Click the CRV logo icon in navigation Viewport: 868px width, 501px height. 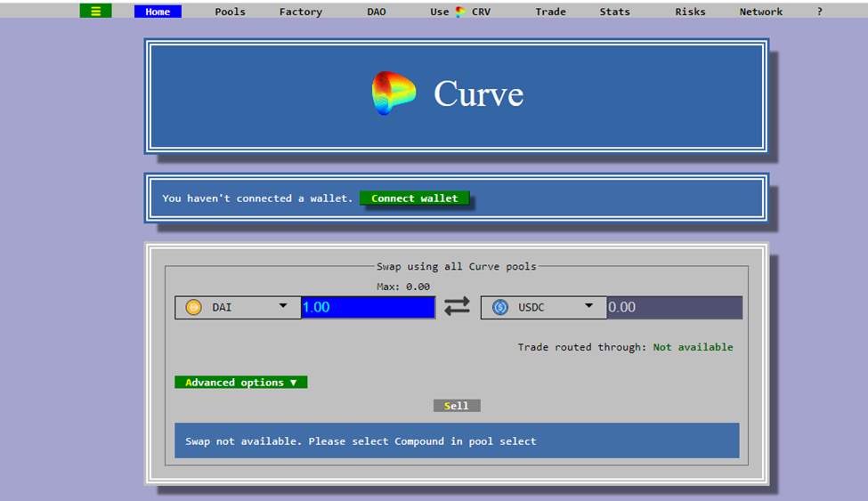(x=460, y=12)
